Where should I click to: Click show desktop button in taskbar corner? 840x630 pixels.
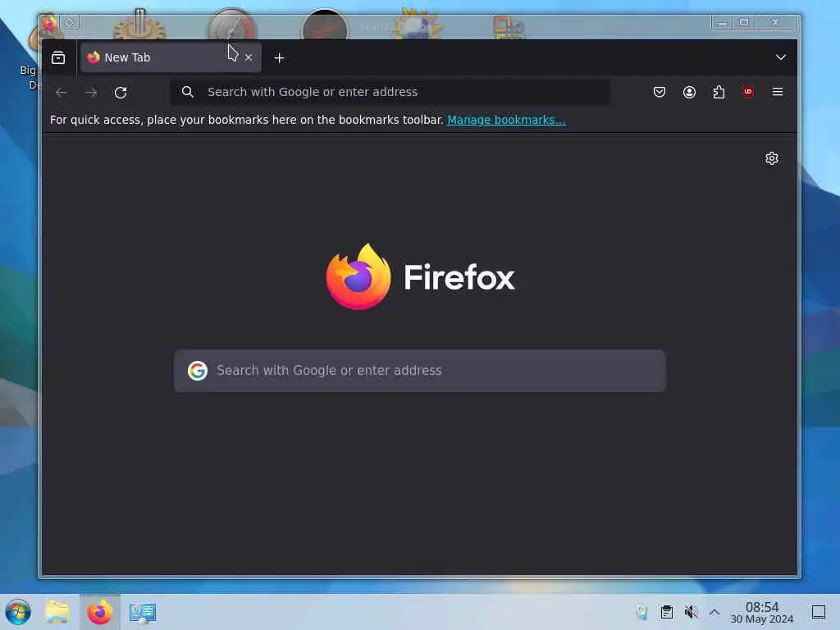(x=818, y=612)
